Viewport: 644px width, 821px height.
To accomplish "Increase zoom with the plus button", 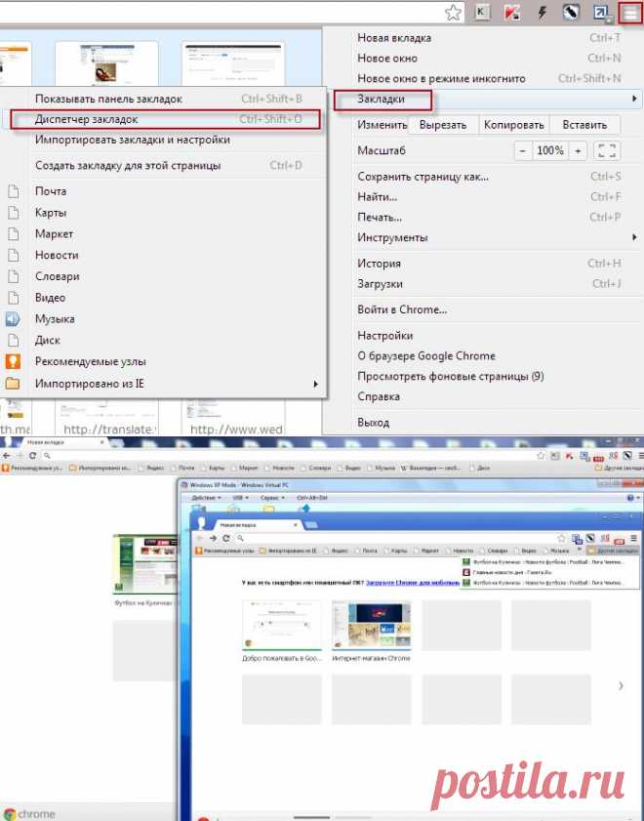I will click(578, 150).
